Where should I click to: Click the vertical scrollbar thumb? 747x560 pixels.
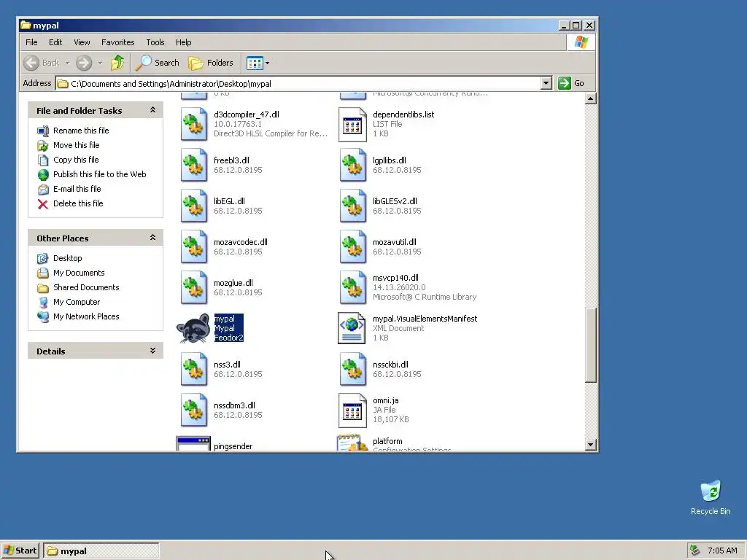pos(590,345)
